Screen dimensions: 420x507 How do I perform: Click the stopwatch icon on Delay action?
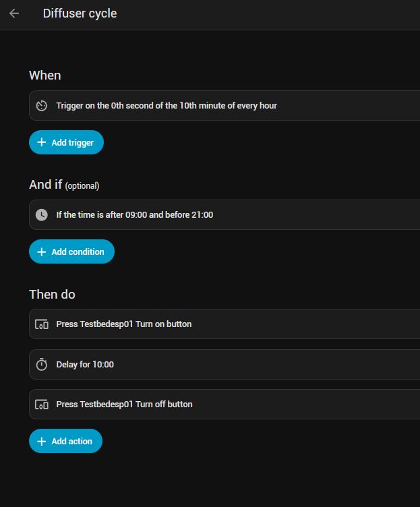42,365
